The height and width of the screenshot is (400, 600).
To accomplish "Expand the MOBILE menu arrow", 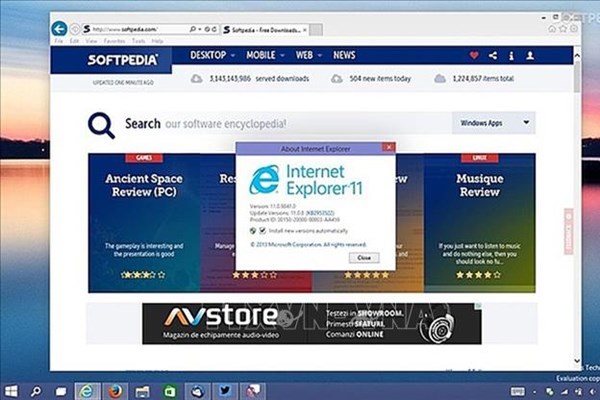I will click(x=282, y=56).
